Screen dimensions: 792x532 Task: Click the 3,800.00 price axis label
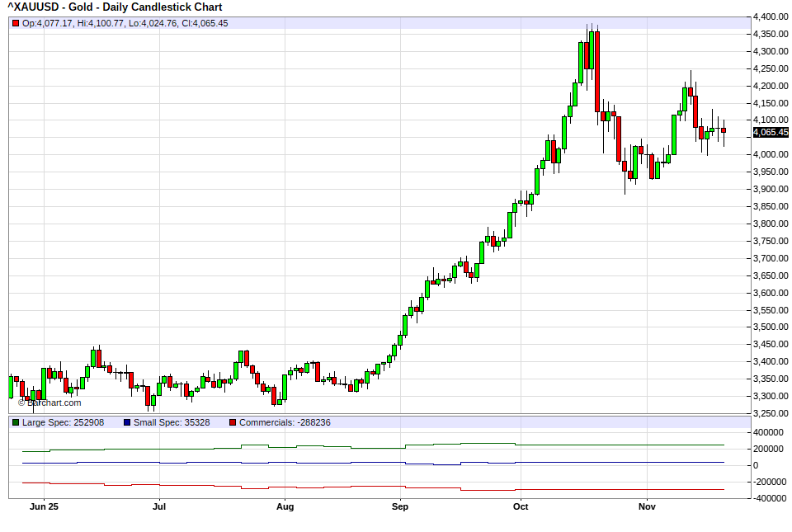pyautogui.click(x=771, y=224)
